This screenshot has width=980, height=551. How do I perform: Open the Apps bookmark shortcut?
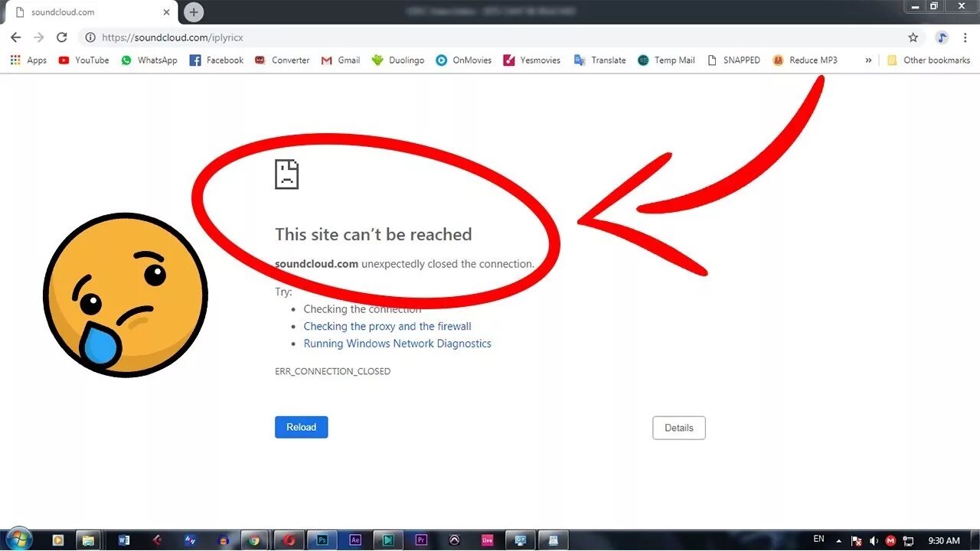28,60
